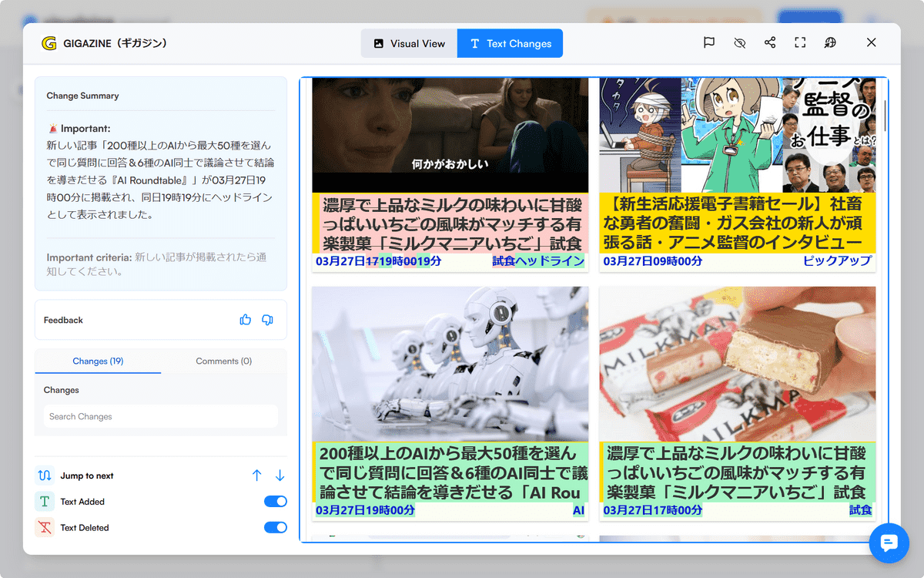Open the live page with the globe icon
Screen dimensions: 924x578
pyautogui.click(x=830, y=42)
